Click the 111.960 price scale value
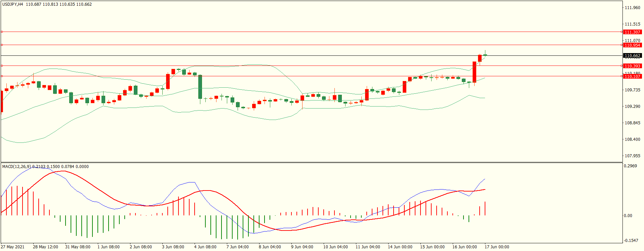Screen dimensions: 644x251 [632, 8]
